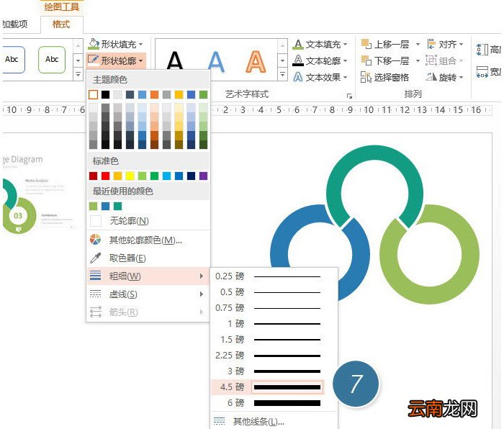Viewport: 504px width, 429px height.
Task: Pick the black theme color swatch
Action: click(105, 94)
